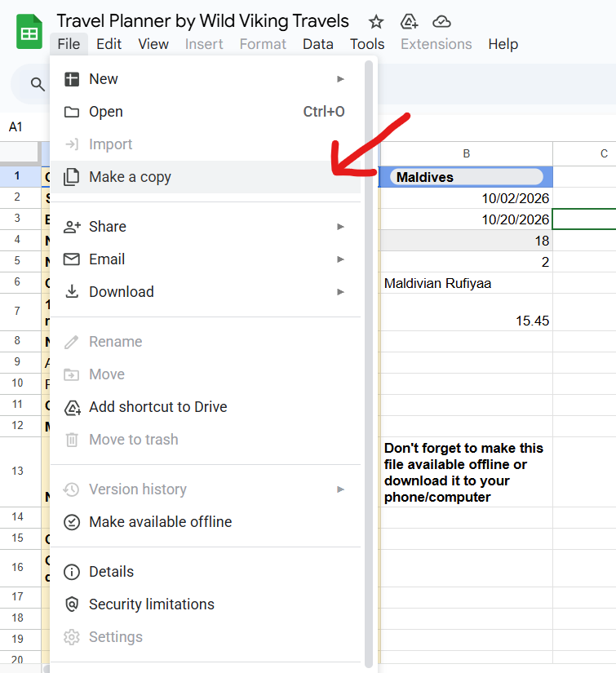616x673 pixels.
Task: Click the Email envelope icon
Action: click(72, 259)
